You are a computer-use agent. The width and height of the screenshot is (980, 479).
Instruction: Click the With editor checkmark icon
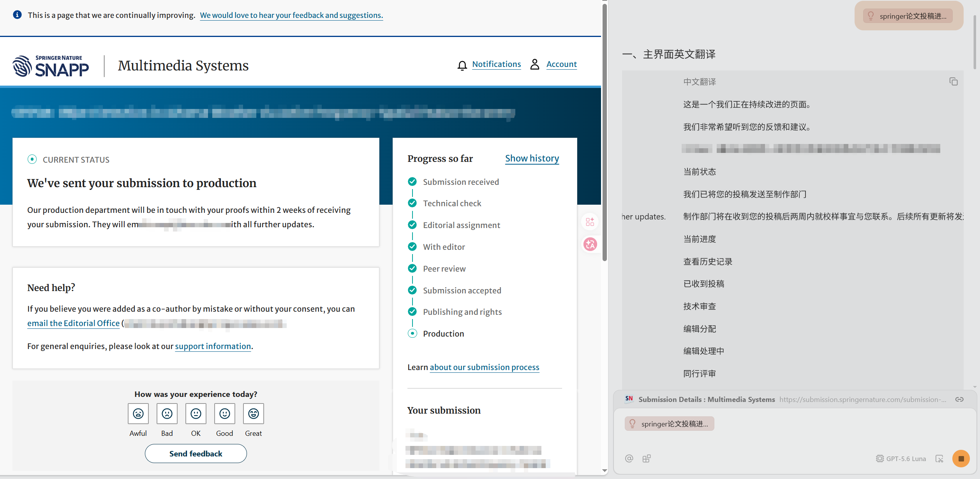(x=412, y=247)
